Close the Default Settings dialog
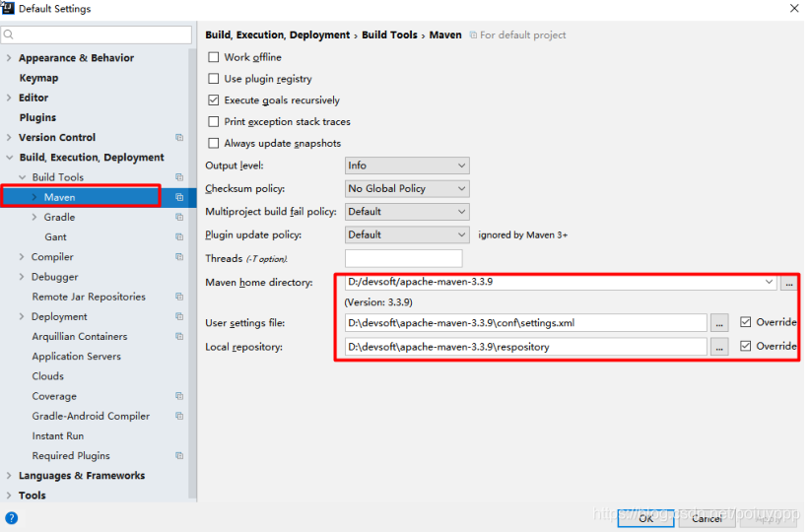810x532 pixels. click(794, 8)
